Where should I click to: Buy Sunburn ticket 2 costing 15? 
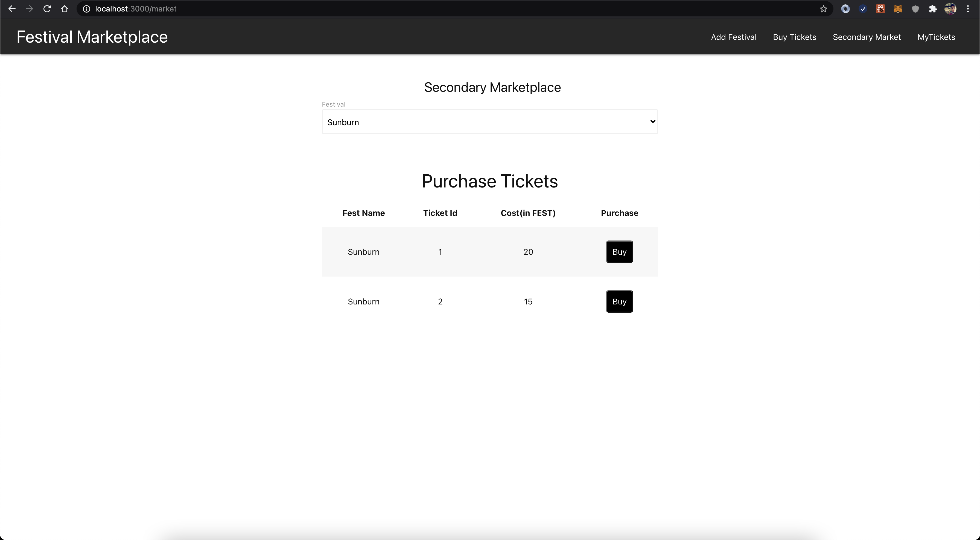(619, 301)
